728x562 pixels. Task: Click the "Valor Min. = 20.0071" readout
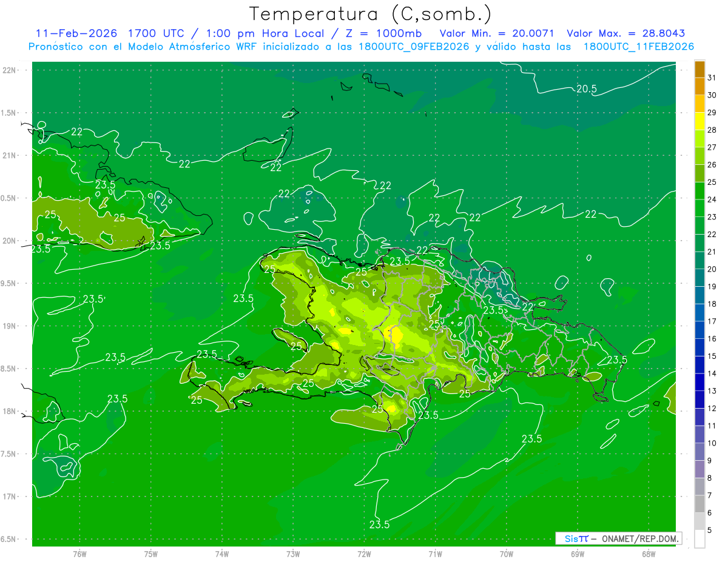[x=497, y=33]
